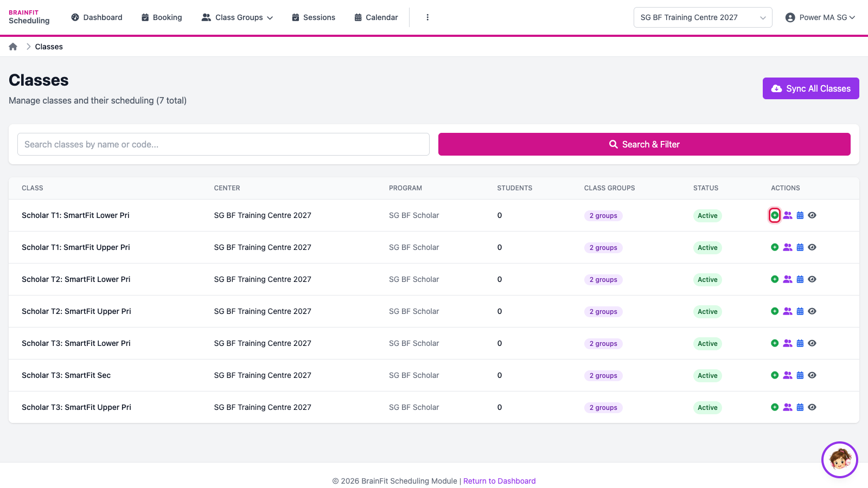Click the Sync All Classes button
The height and width of the screenshot is (488, 868).
click(x=810, y=88)
